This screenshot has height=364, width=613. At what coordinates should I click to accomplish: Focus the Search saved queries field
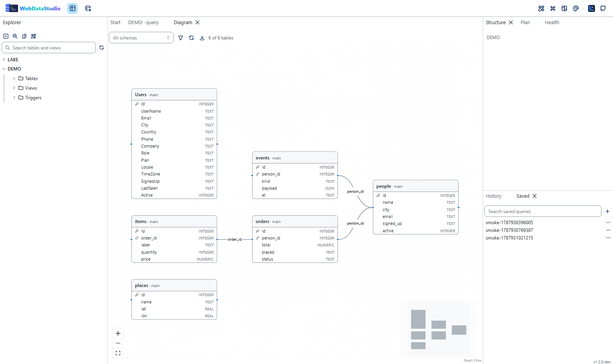(543, 212)
